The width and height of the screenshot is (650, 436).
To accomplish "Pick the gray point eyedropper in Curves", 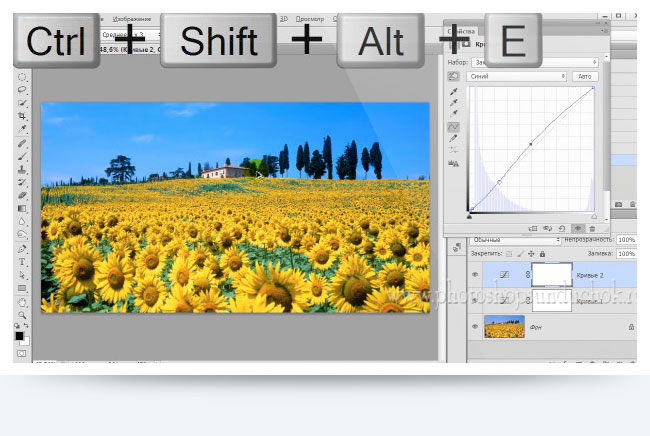I will coord(454,102).
